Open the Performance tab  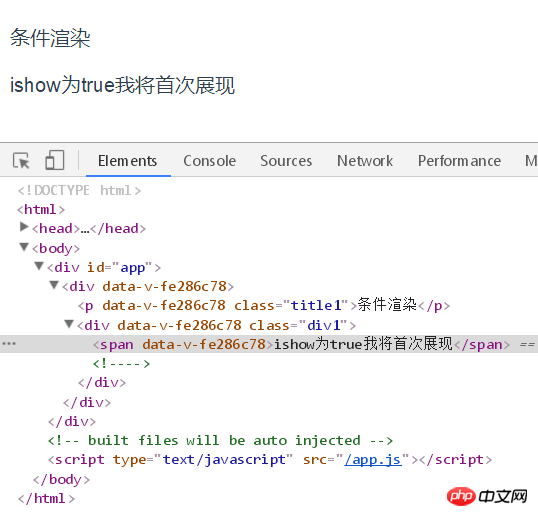click(x=459, y=161)
